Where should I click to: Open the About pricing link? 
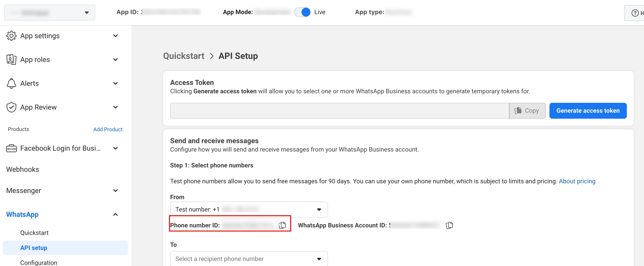coord(577,181)
